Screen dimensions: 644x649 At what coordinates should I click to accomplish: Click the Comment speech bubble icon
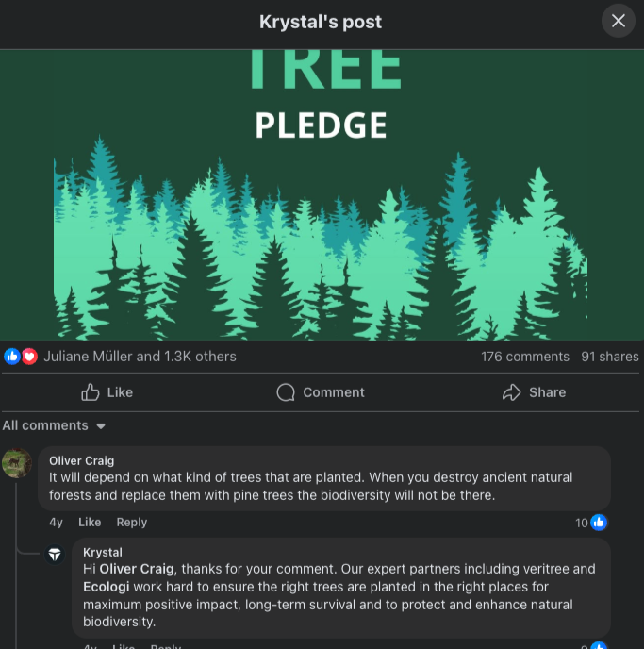pos(286,392)
